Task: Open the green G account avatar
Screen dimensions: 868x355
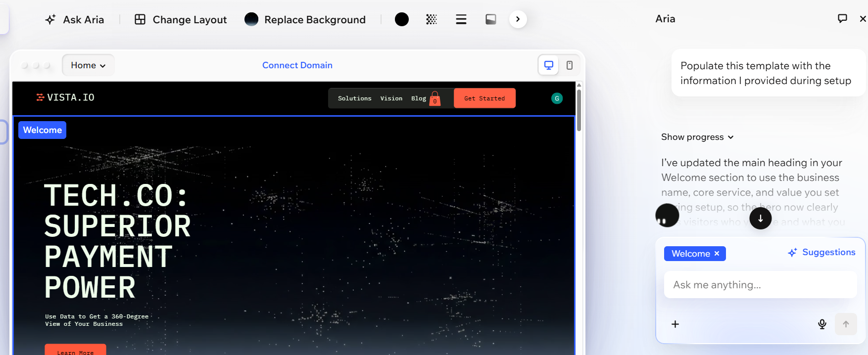Action: [x=557, y=98]
